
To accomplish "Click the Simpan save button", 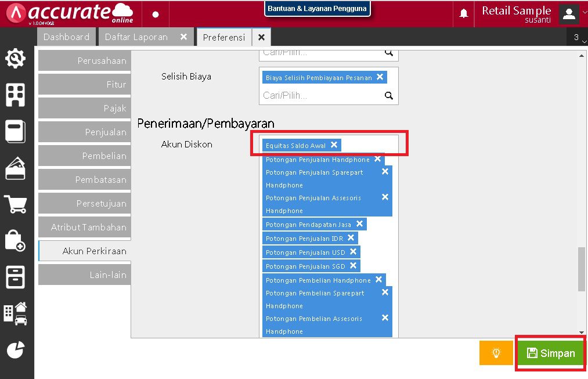I will [550, 352].
